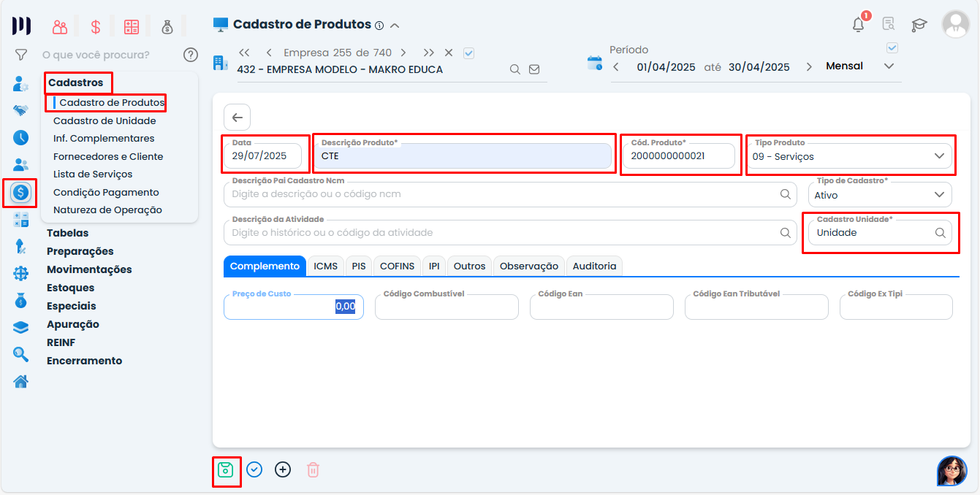Toggle the checkbox beside company navigation

(469, 53)
